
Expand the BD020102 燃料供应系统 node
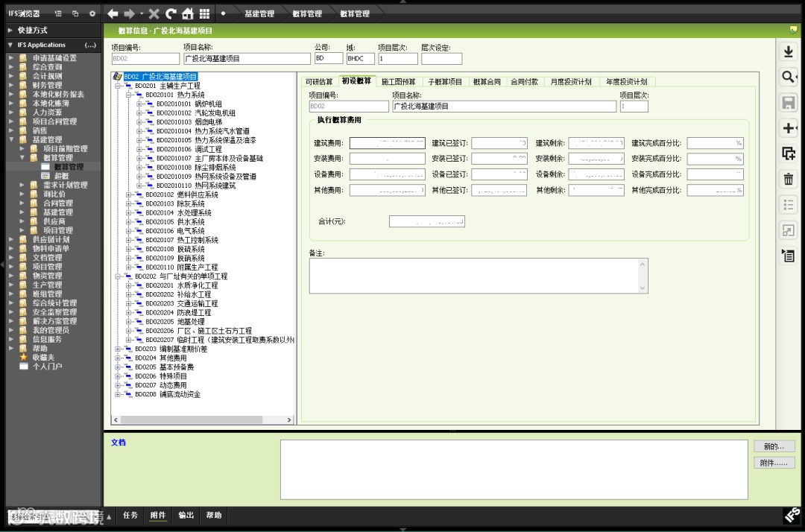(x=128, y=195)
